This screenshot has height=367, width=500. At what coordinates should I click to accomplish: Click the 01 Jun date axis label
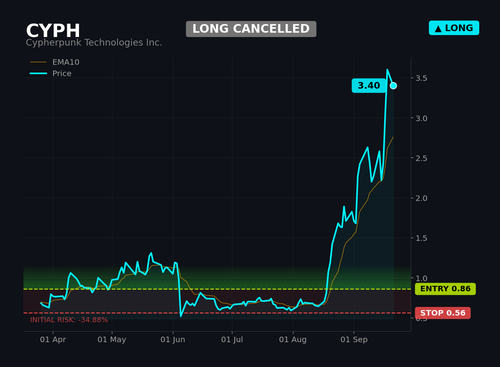(x=173, y=340)
